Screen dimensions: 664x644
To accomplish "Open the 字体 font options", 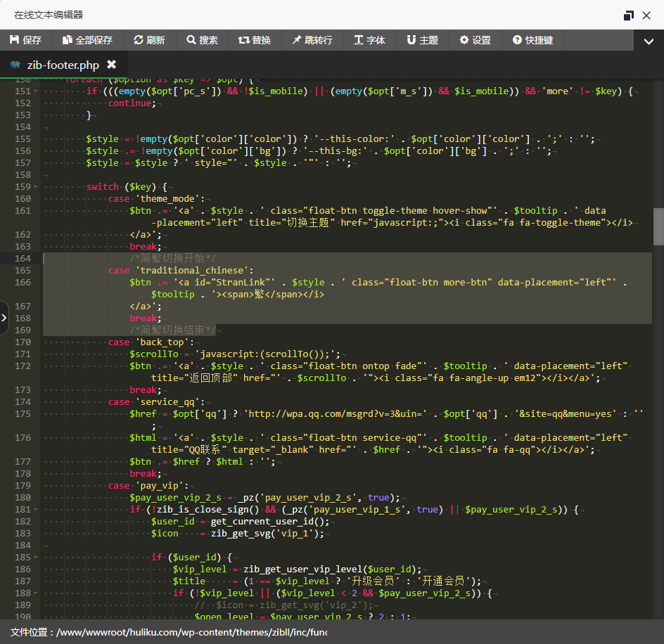I will point(369,40).
